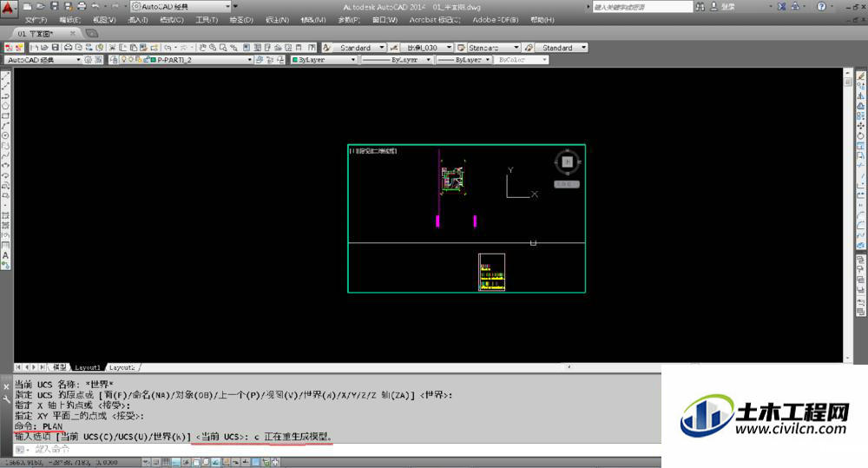Viewport: 868px width, 468px height.
Task: Click the Paste icon in standard toolbar
Action: [x=134, y=48]
